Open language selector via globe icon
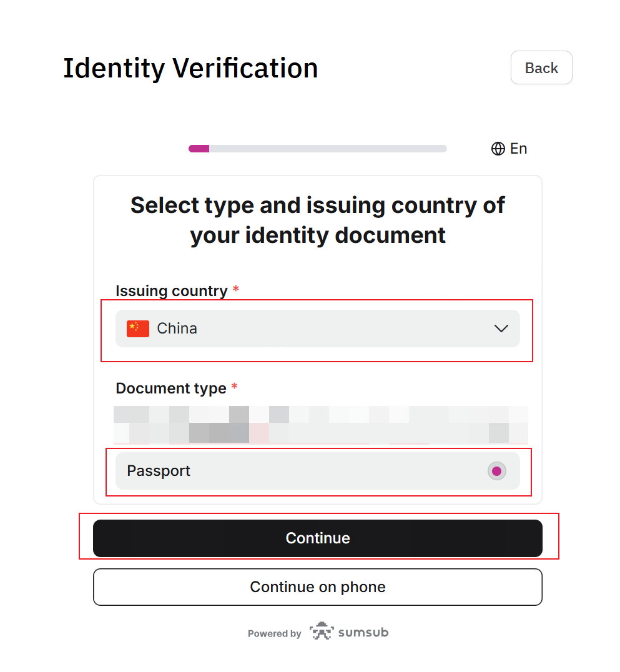The image size is (620, 672). point(498,149)
